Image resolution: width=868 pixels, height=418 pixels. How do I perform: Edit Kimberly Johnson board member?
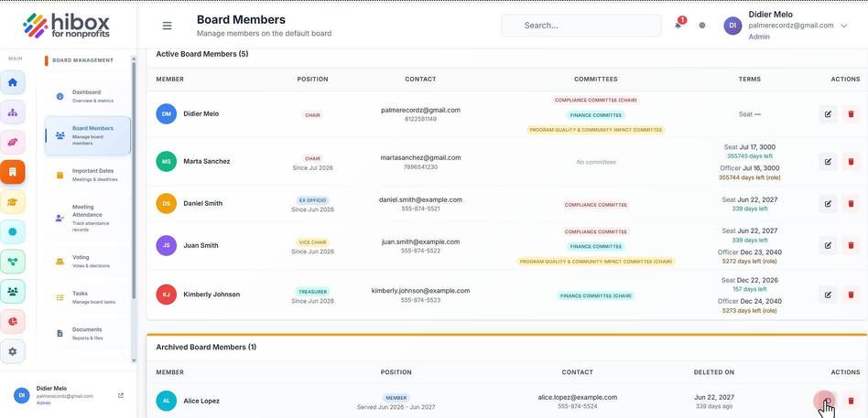[828, 295]
